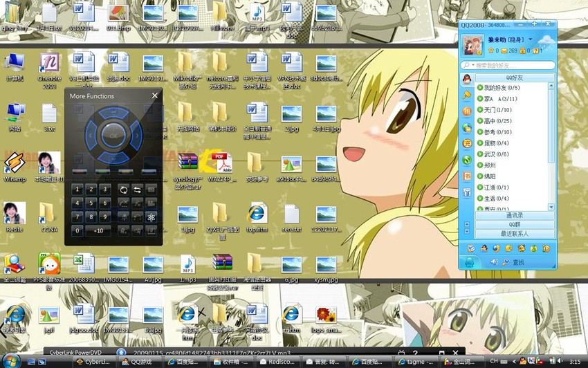The height and width of the screenshot is (368, 588).
Task: Select the CCNA folder shortcut
Action: [49, 217]
